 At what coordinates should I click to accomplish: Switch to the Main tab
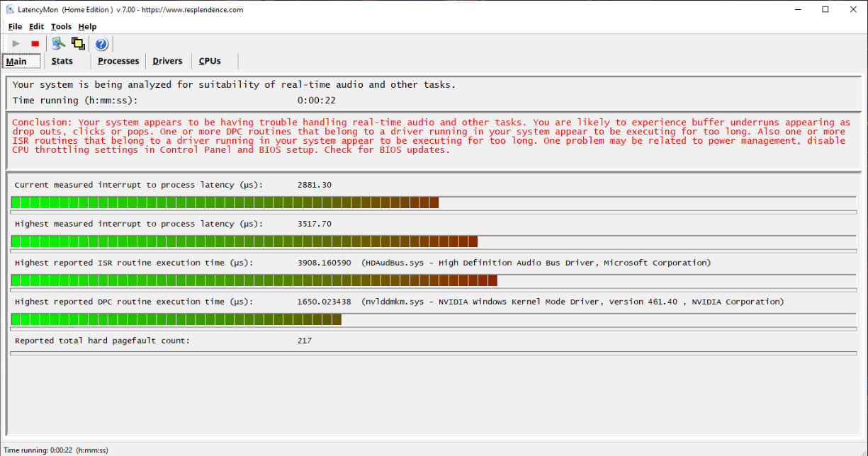pos(21,61)
